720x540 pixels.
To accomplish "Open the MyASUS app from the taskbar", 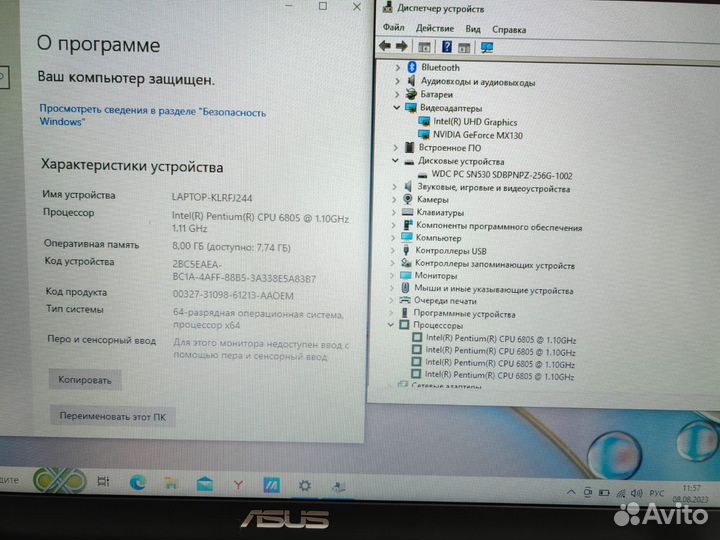I will point(271,485).
